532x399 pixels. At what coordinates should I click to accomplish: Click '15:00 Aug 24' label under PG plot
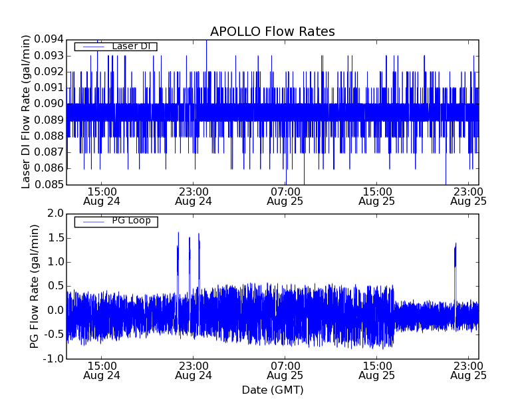(x=102, y=371)
